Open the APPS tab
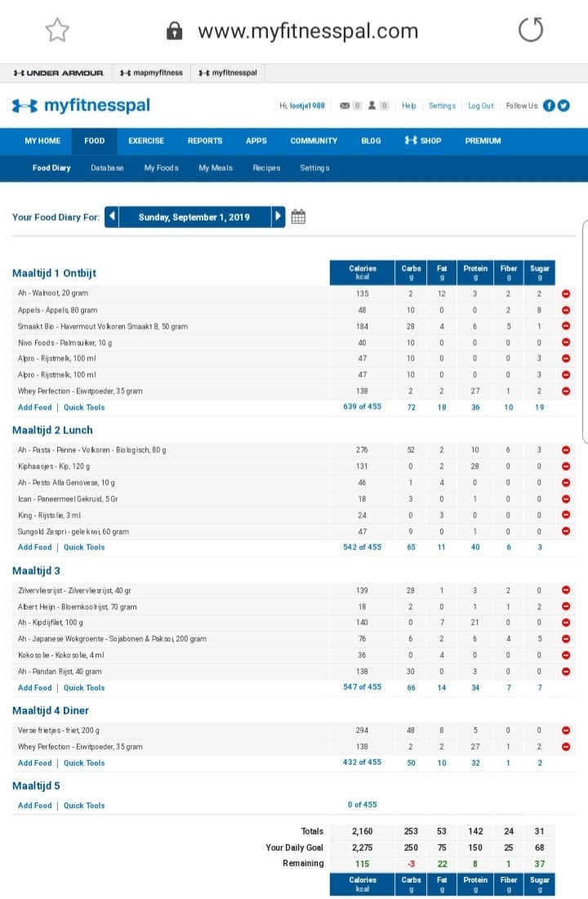The image size is (588, 899). 256,141
